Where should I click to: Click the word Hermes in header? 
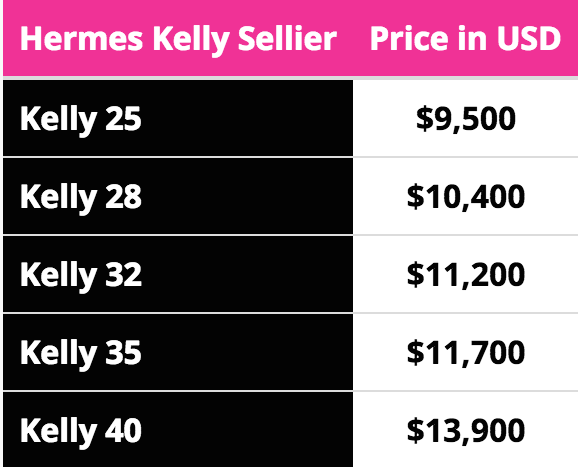[81, 38]
